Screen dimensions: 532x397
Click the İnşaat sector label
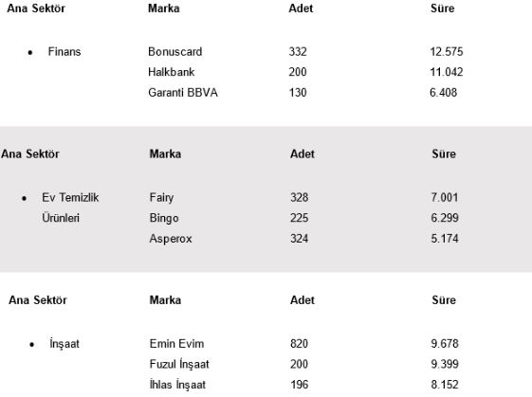coord(64,344)
